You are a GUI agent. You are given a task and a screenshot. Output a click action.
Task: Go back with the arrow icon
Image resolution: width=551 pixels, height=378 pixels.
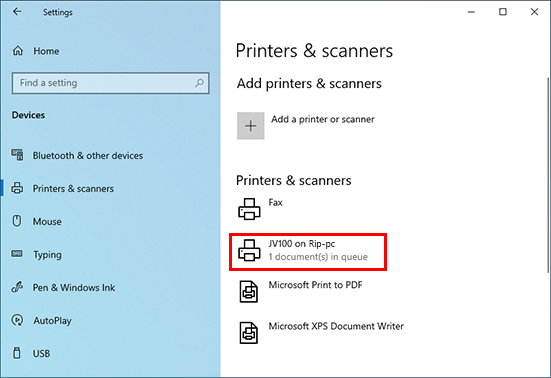pyautogui.click(x=17, y=12)
